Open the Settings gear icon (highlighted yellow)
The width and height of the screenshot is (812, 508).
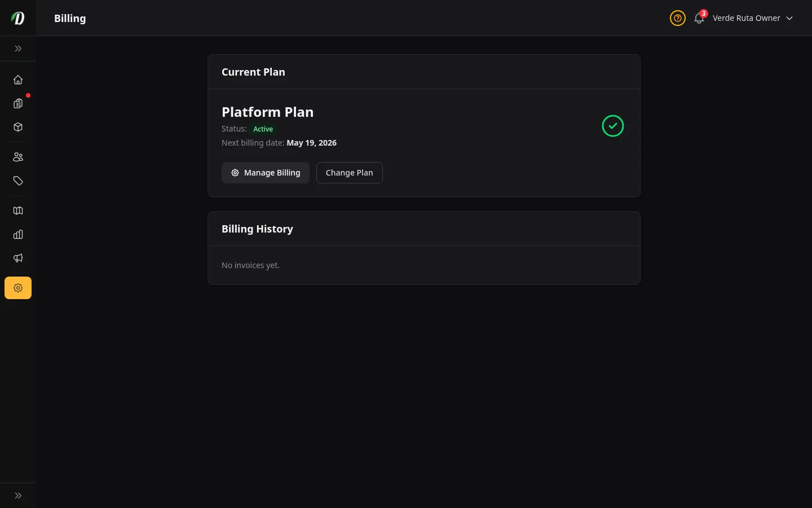(x=18, y=288)
